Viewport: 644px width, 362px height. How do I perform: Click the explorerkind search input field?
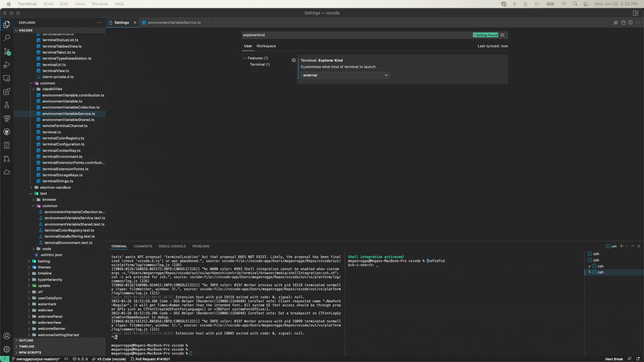tap(335, 35)
